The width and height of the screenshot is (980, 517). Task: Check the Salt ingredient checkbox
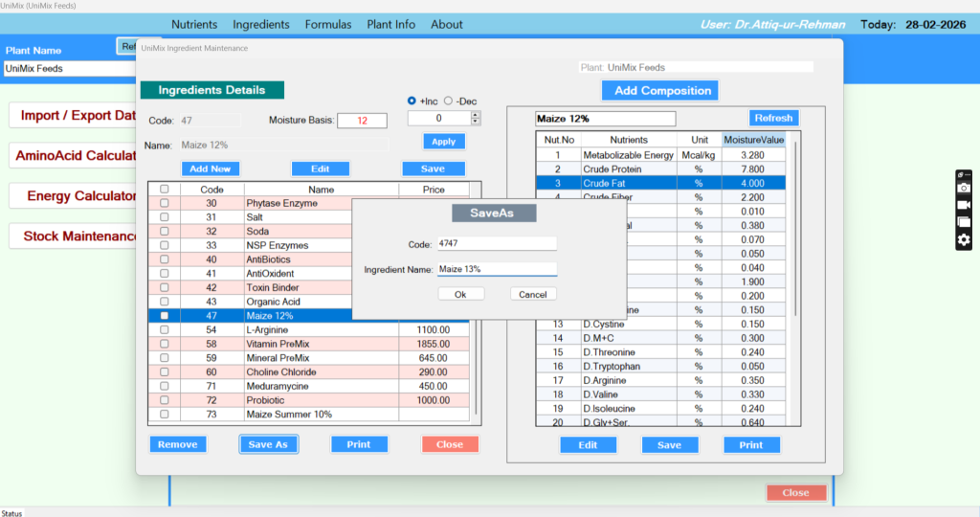pos(165,217)
